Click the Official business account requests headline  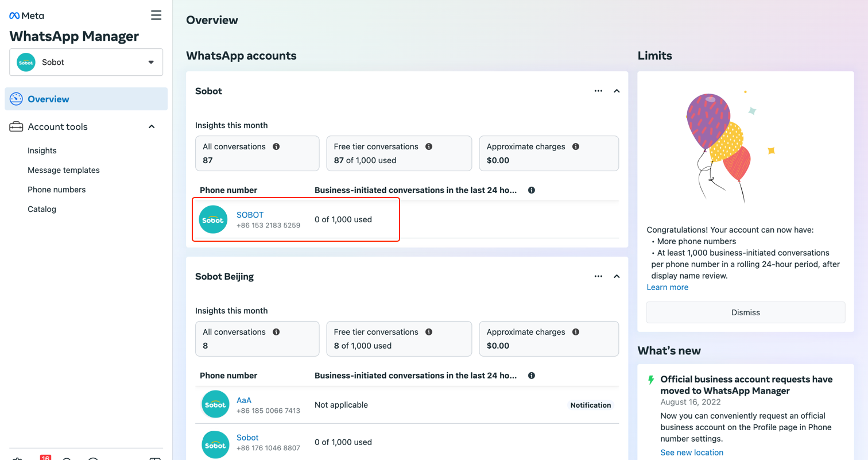point(746,385)
